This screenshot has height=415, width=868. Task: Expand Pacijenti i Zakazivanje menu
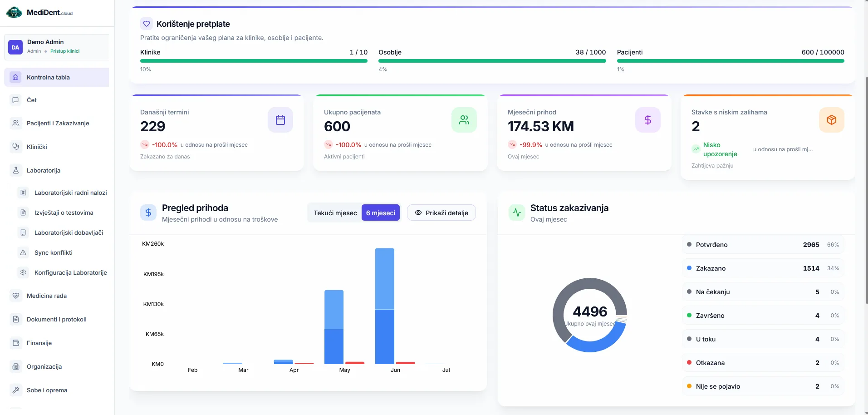pos(57,123)
